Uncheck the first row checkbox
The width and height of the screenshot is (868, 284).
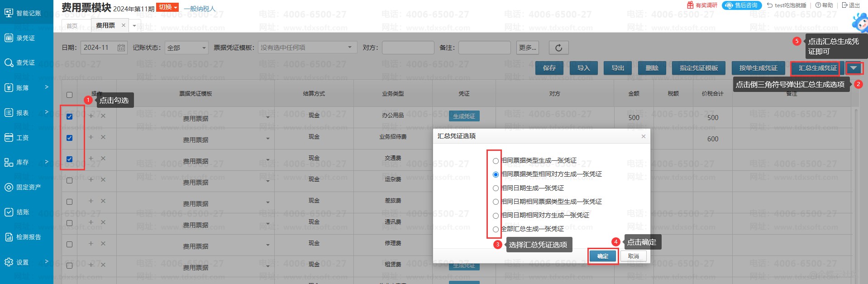click(70, 117)
